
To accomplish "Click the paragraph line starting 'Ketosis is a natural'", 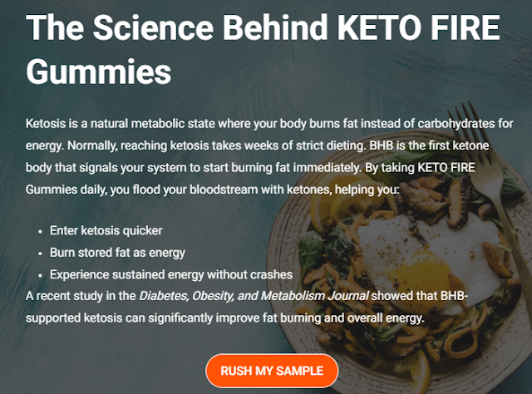I will 269,124.
